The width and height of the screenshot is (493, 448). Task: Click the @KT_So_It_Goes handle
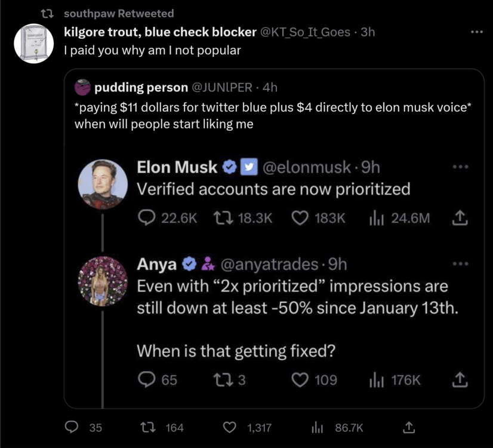[305, 32]
